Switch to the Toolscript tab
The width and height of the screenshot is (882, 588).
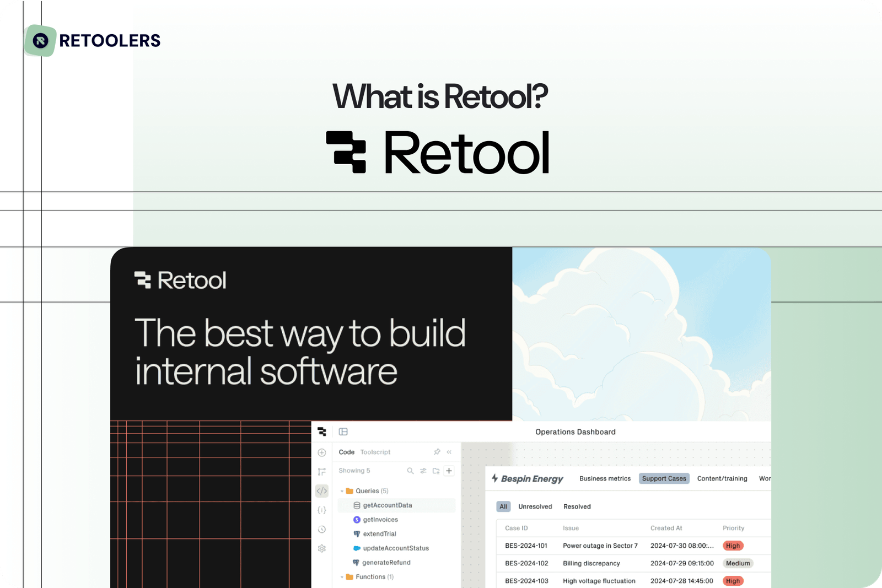coord(375,452)
